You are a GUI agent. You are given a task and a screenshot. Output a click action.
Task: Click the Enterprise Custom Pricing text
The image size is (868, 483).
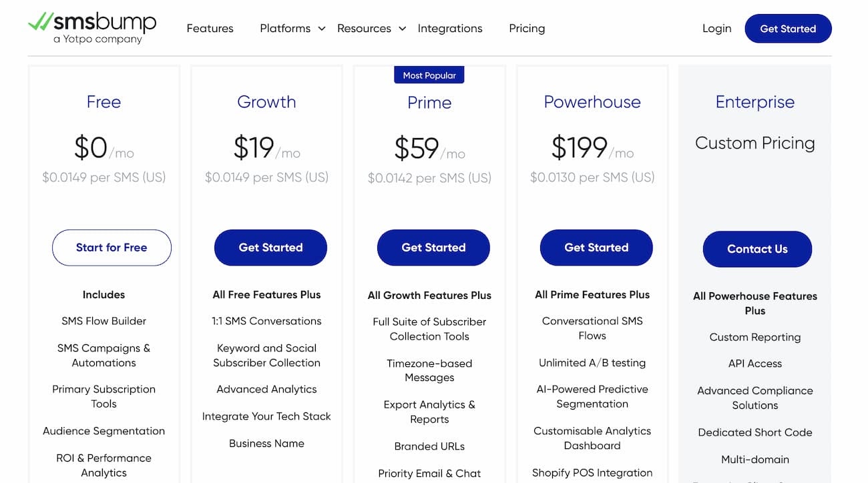point(754,143)
